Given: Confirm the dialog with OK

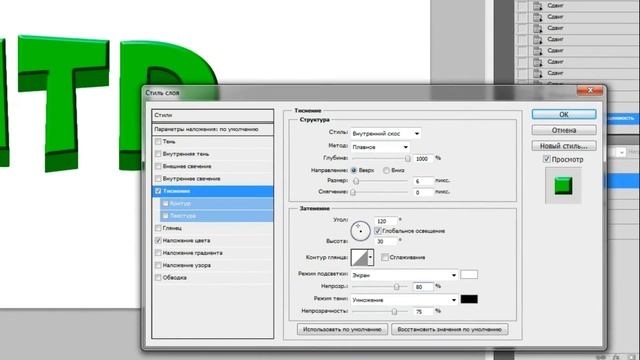Looking at the screenshot, I should pyautogui.click(x=564, y=115).
